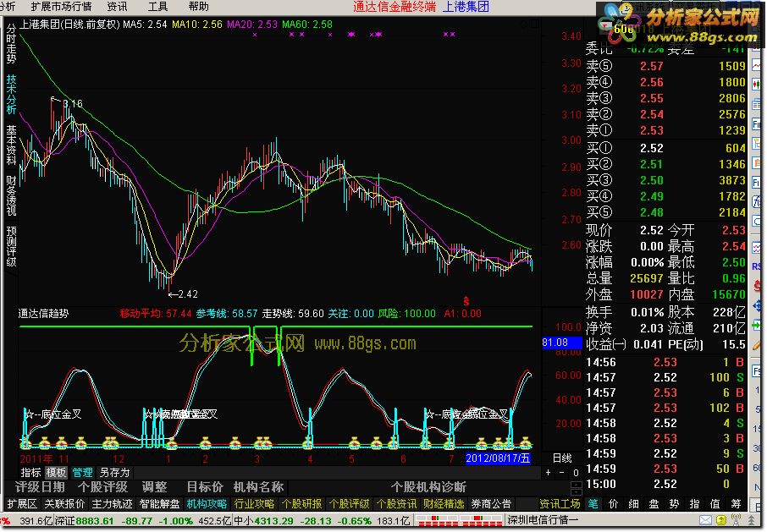Click the 模板 template button
The height and width of the screenshot is (532, 767).
[56, 473]
